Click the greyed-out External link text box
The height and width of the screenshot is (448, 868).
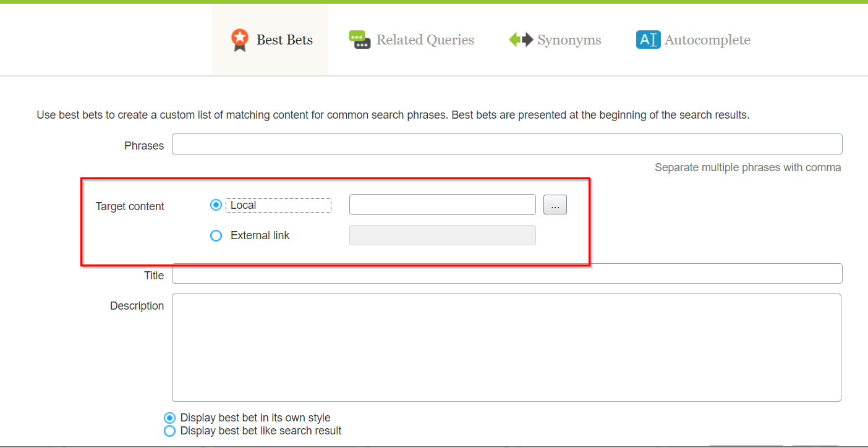[442, 235]
